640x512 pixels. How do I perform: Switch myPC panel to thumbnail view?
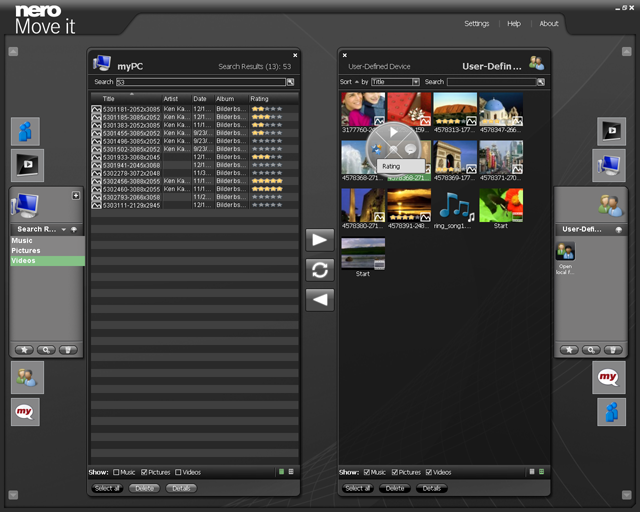281,472
